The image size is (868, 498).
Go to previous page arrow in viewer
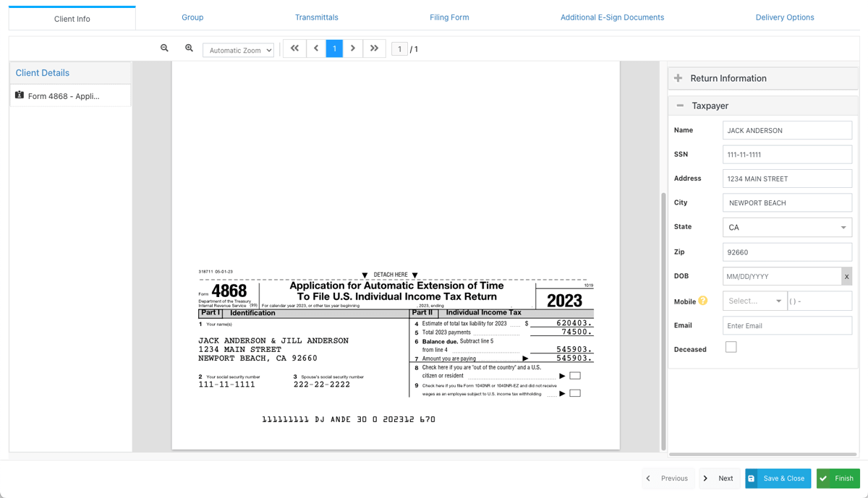pyautogui.click(x=316, y=48)
